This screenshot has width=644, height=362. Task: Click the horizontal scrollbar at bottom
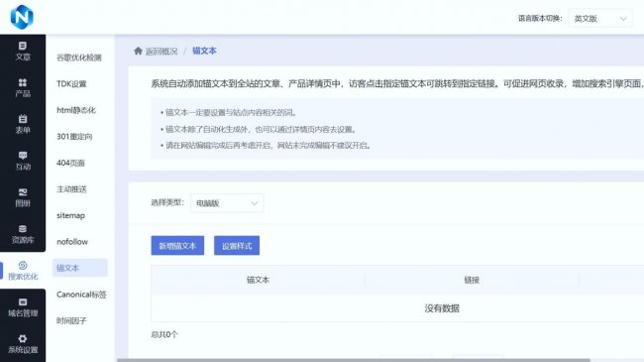pos(354,360)
